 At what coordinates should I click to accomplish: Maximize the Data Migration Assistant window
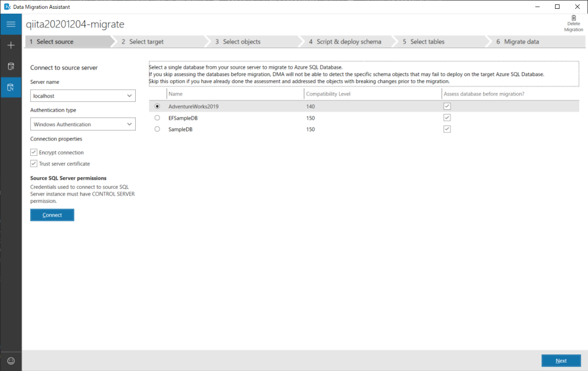click(x=557, y=7)
